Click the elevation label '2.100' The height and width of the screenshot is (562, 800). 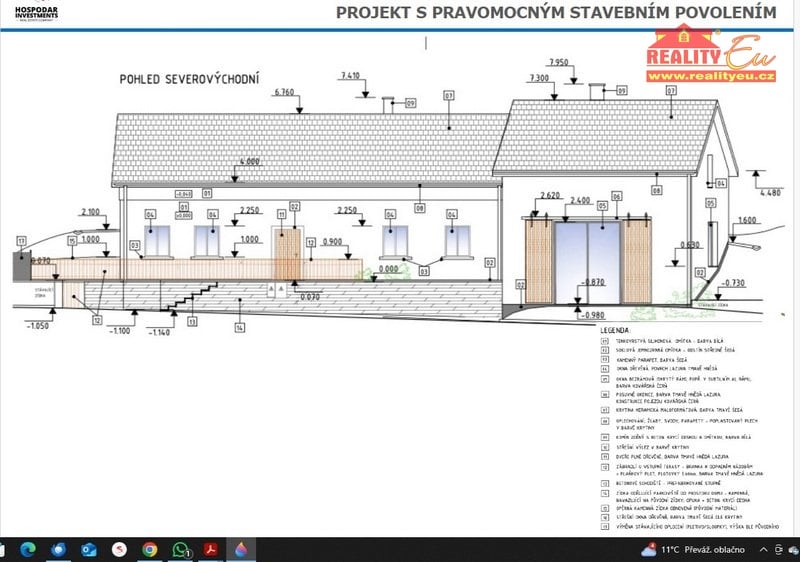[91, 212]
